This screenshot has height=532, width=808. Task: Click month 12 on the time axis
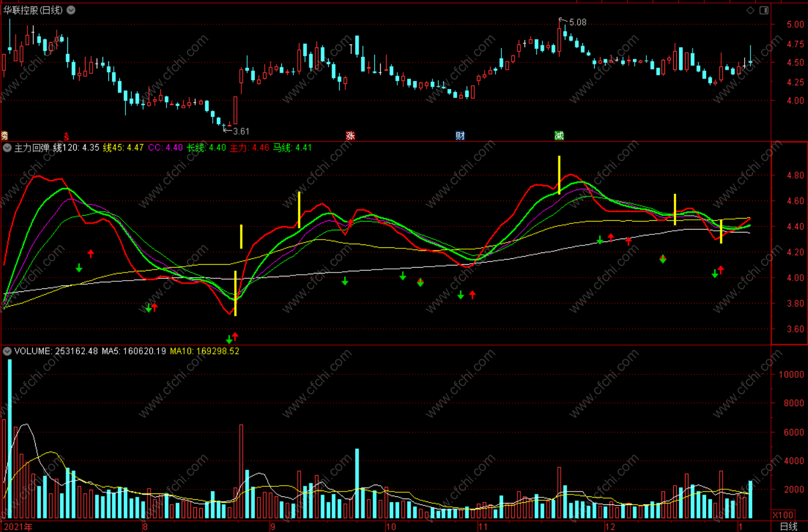click(x=610, y=526)
